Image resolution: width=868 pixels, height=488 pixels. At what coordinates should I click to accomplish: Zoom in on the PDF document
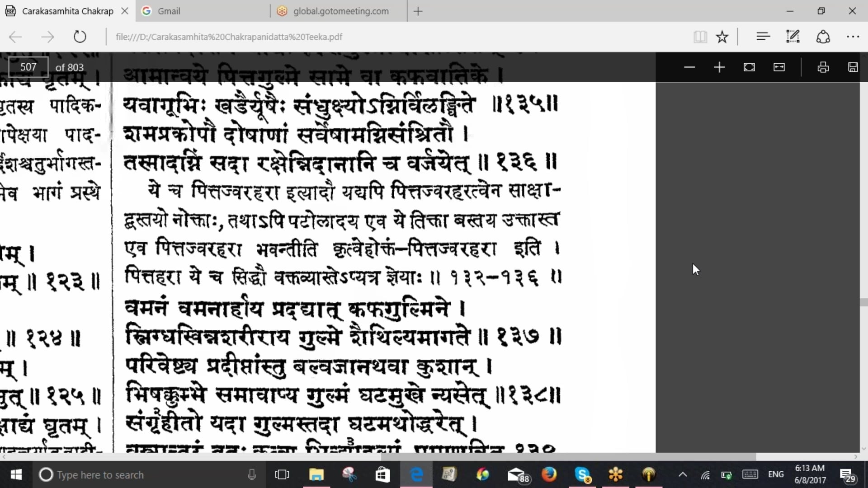(719, 67)
